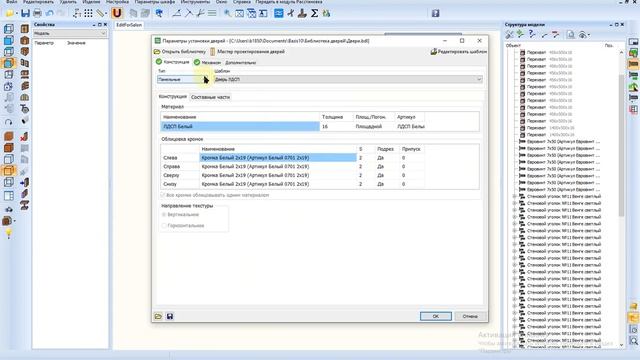
Task: Select the EditForSalon document tab
Action: click(129, 25)
